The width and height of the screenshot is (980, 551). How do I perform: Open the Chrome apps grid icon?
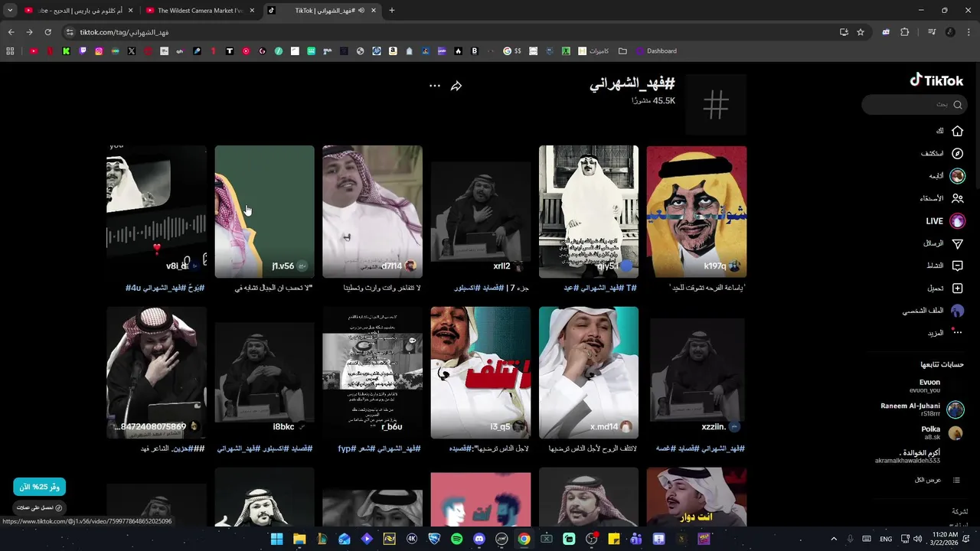[x=10, y=51]
